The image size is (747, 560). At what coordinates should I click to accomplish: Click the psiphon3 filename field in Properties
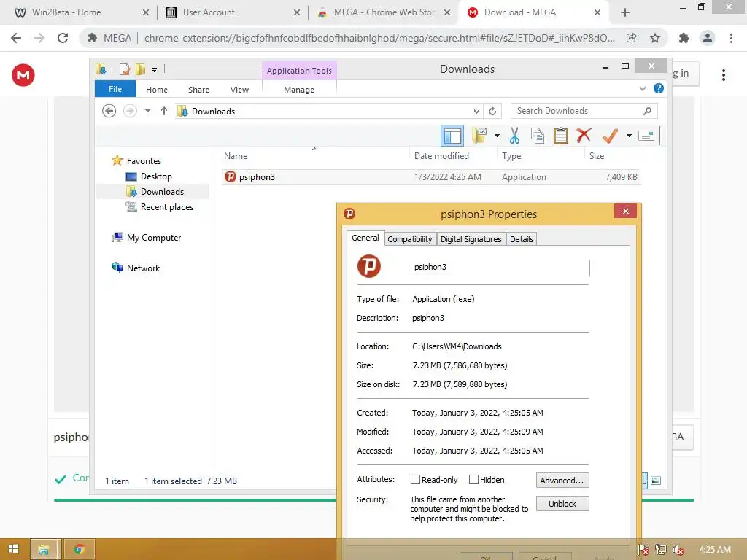[x=500, y=268]
